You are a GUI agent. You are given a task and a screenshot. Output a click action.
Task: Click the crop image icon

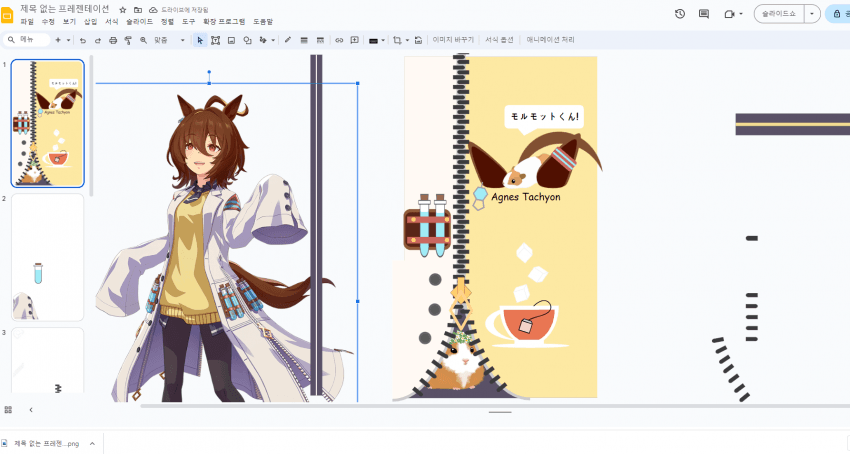[x=397, y=40]
